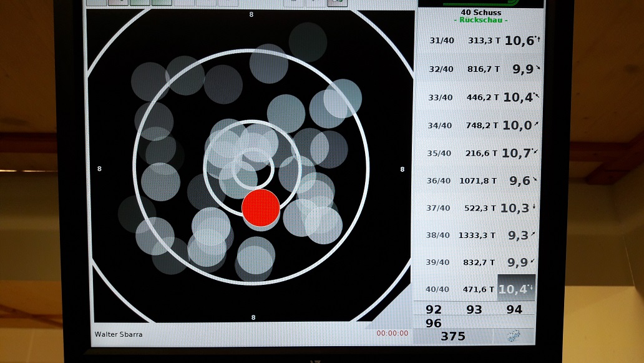Click highlighted 10,4 score of shot 40
Image resolution: width=644 pixels, height=363 pixels.
(x=515, y=289)
